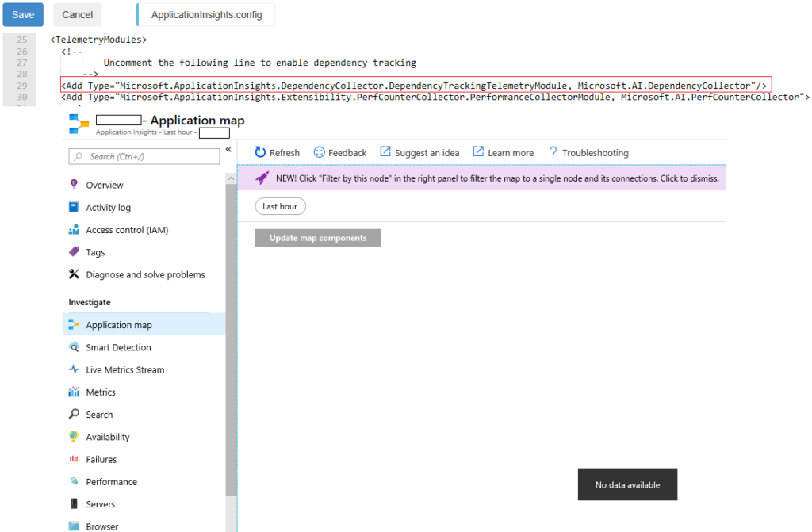Click the sidebar vertical scrollbar track

(x=231, y=339)
